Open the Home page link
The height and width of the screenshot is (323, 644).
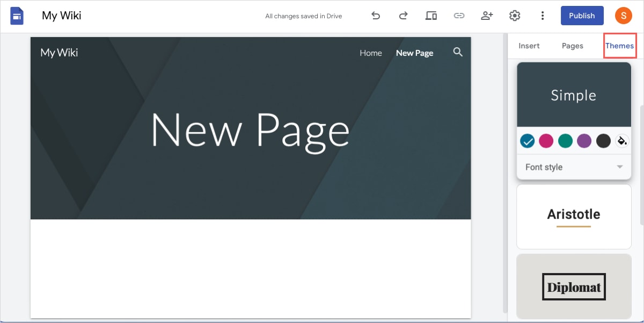(x=370, y=53)
